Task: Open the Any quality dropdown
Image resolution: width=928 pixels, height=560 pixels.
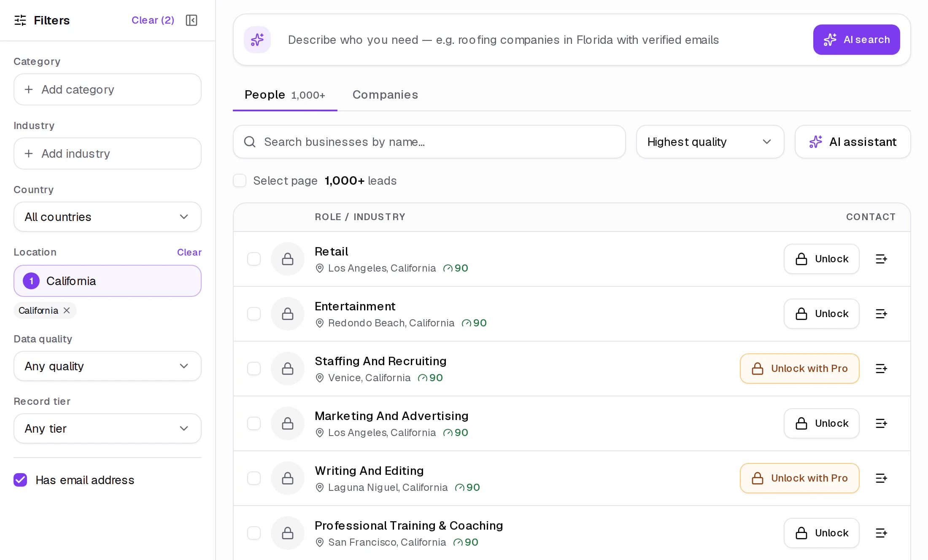Action: (x=108, y=366)
